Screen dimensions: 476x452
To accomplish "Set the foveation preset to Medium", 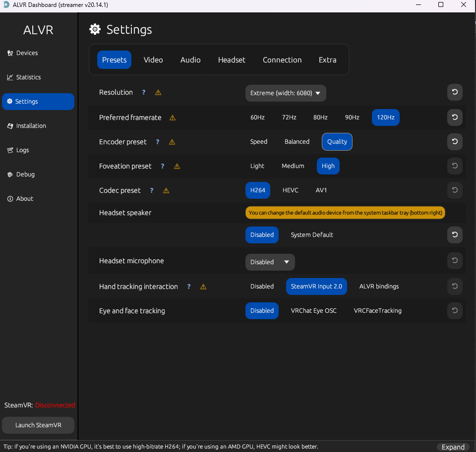I will [293, 166].
